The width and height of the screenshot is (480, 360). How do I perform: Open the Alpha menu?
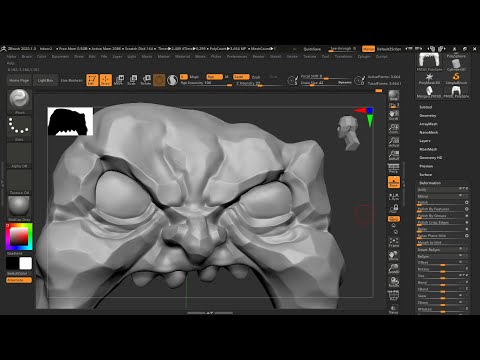click(x=11, y=57)
